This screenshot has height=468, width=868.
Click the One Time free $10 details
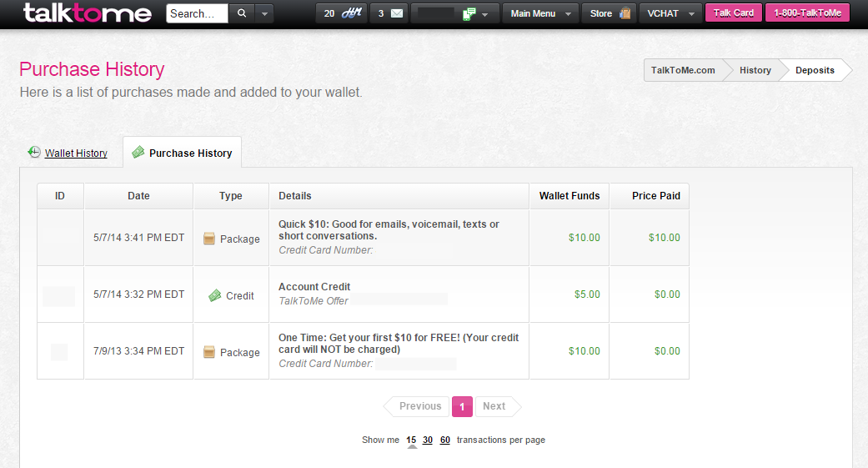click(399, 344)
